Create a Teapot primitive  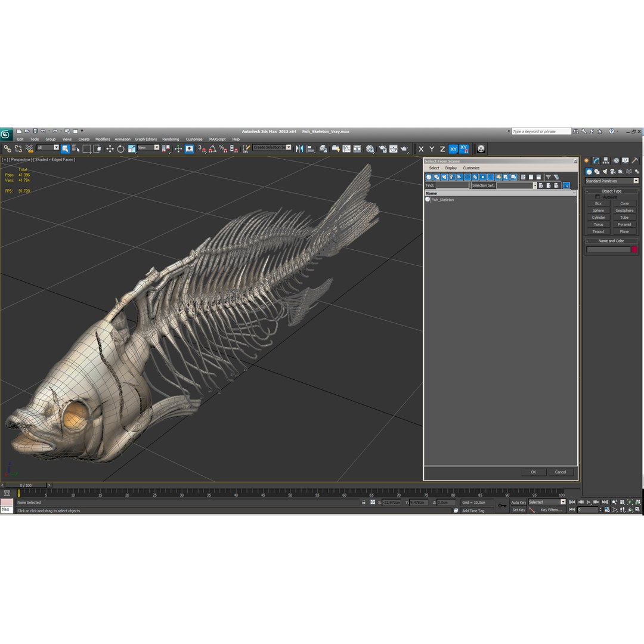coord(599,231)
